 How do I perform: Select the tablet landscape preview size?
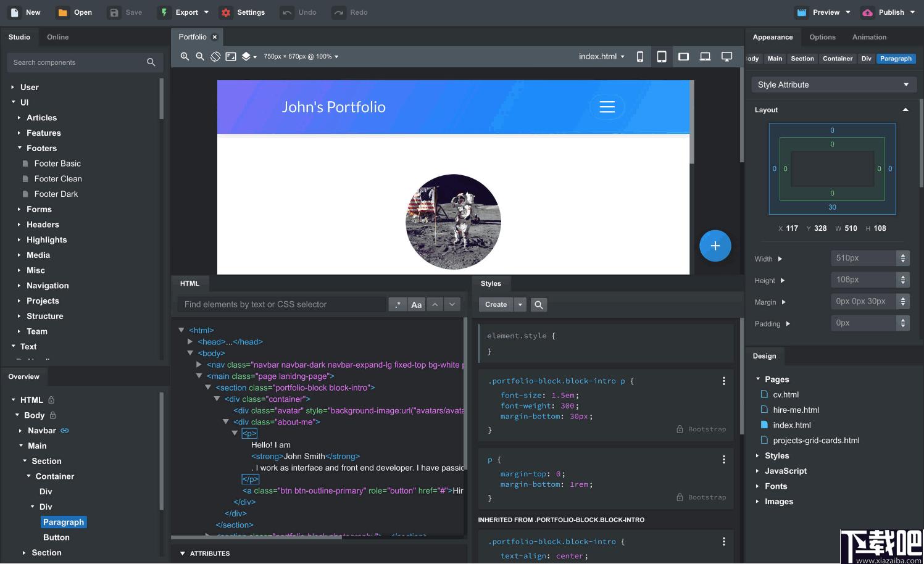(x=683, y=56)
